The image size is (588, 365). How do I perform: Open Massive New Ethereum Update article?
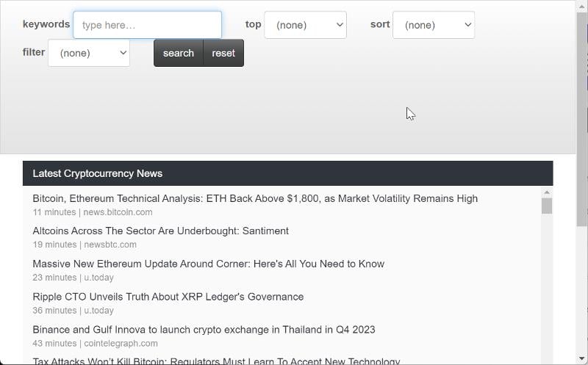click(209, 264)
